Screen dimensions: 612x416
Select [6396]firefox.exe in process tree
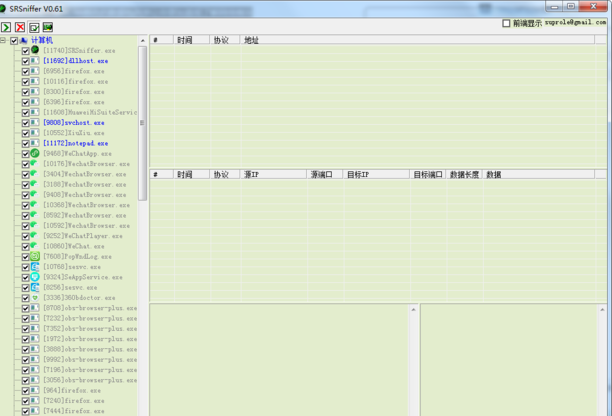click(74, 102)
